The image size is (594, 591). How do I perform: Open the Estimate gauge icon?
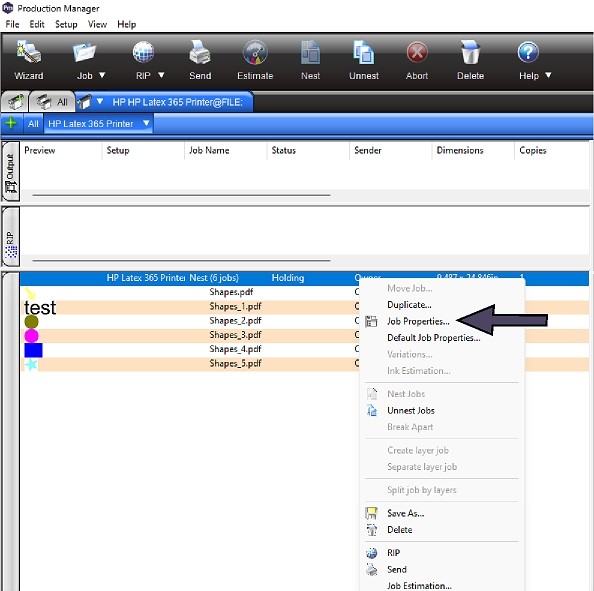tap(255, 52)
